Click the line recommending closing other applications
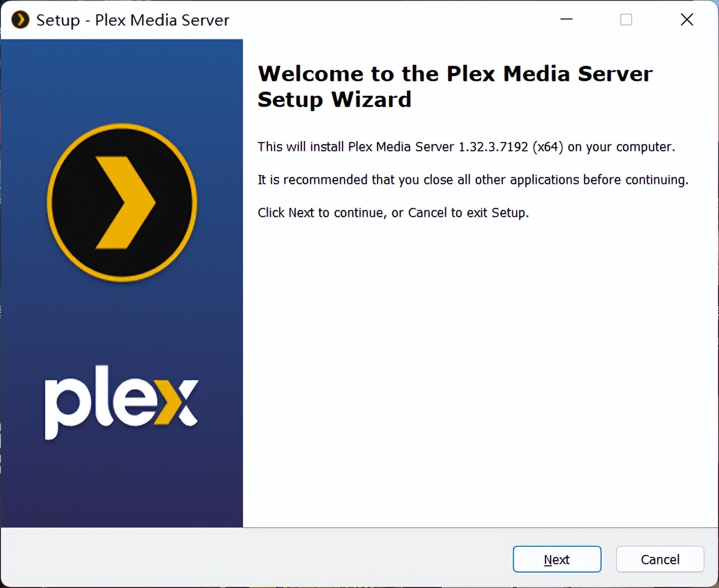The height and width of the screenshot is (588, 719). point(473,180)
